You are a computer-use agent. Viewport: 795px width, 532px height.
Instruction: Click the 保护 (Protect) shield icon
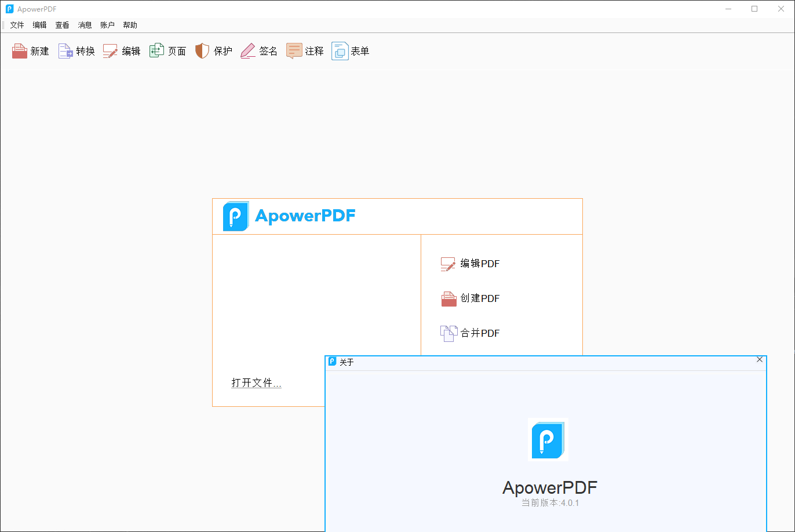pos(202,51)
